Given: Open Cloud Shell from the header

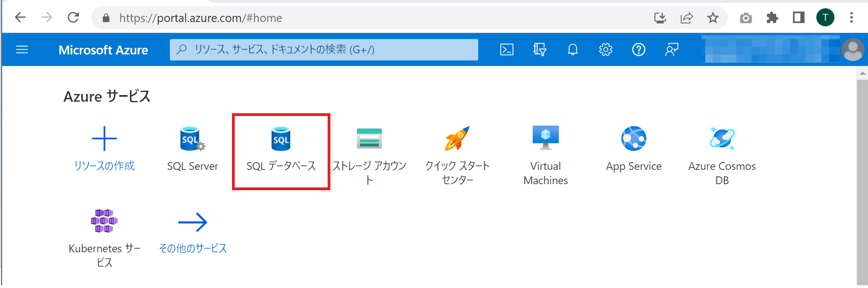Looking at the screenshot, I should click(507, 50).
